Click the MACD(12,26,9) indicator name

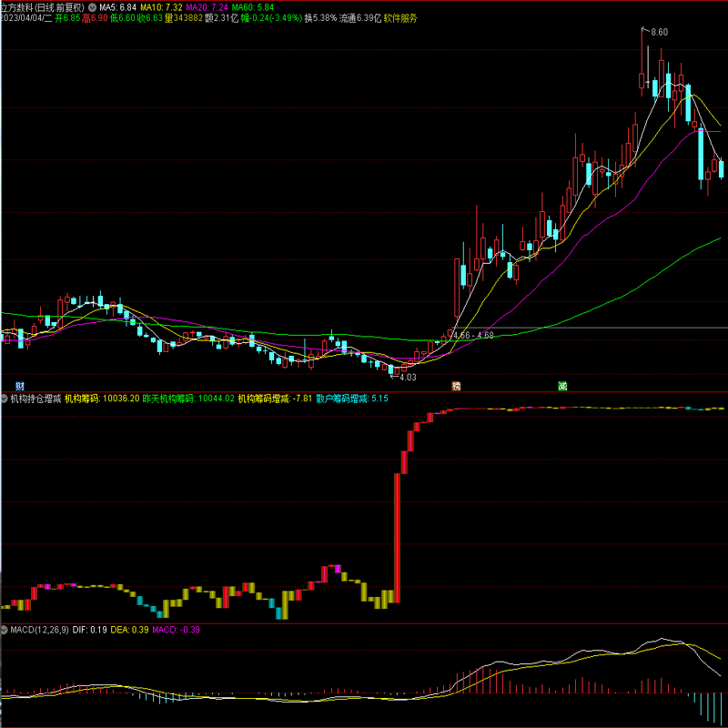(x=39, y=630)
